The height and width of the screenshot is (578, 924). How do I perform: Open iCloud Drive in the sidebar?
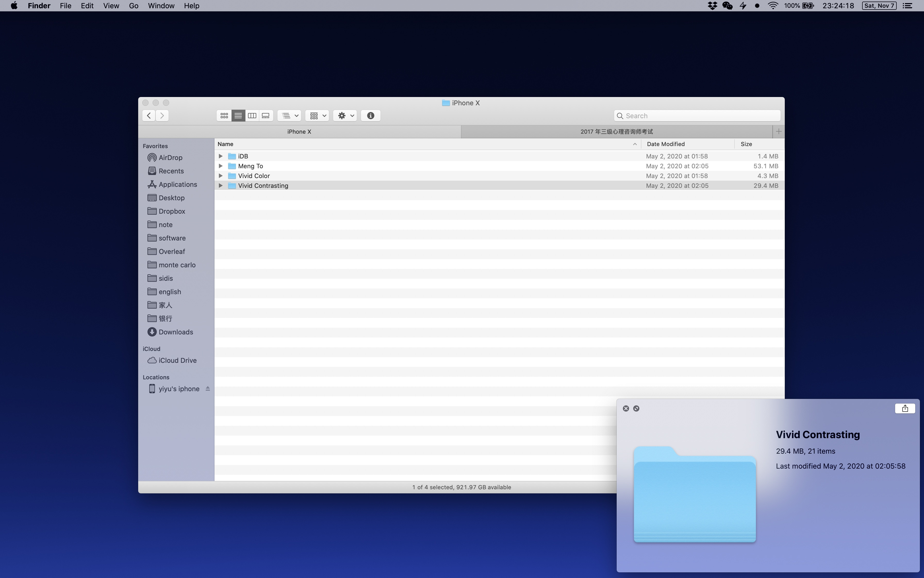172,360
